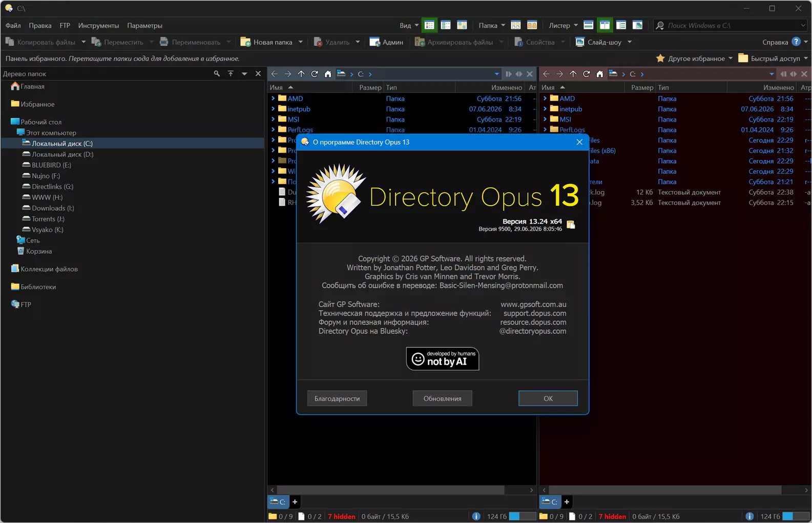This screenshot has width=812, height=523.
Task: Add new tab in left pane
Action: [x=295, y=502]
